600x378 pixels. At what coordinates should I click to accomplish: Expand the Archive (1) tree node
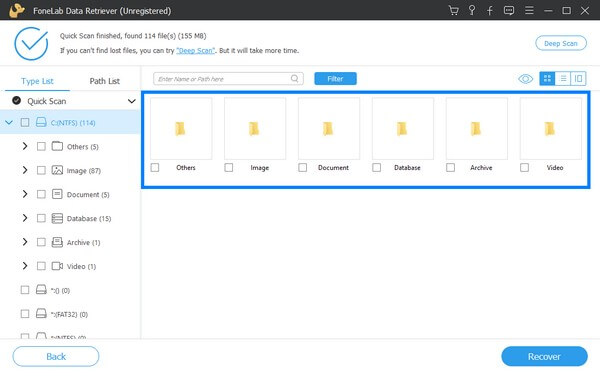(x=25, y=242)
